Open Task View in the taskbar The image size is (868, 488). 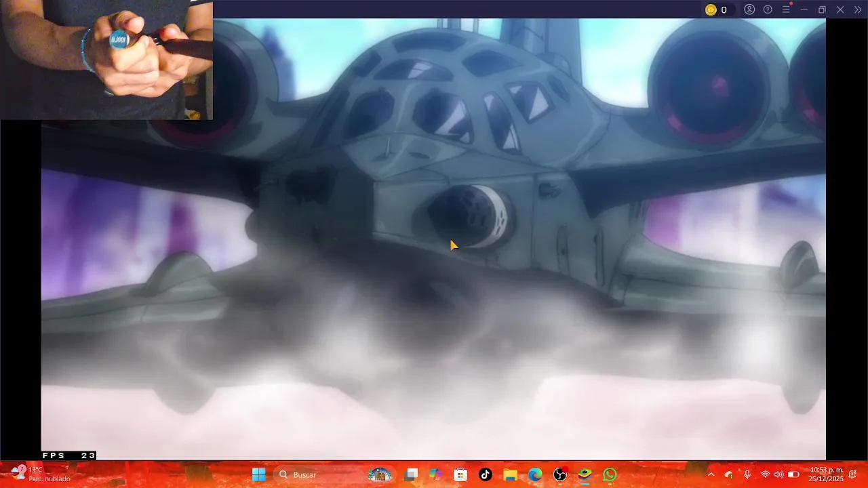[x=411, y=474]
